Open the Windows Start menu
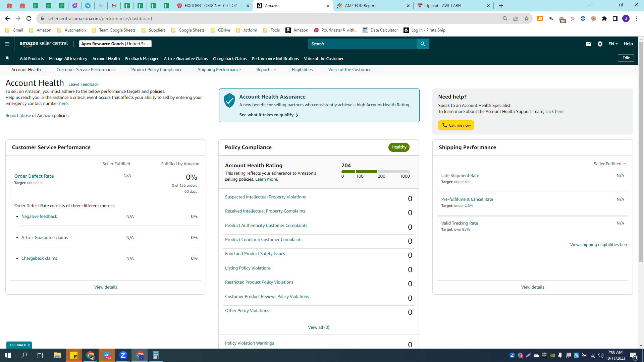644x362 pixels. [8, 355]
